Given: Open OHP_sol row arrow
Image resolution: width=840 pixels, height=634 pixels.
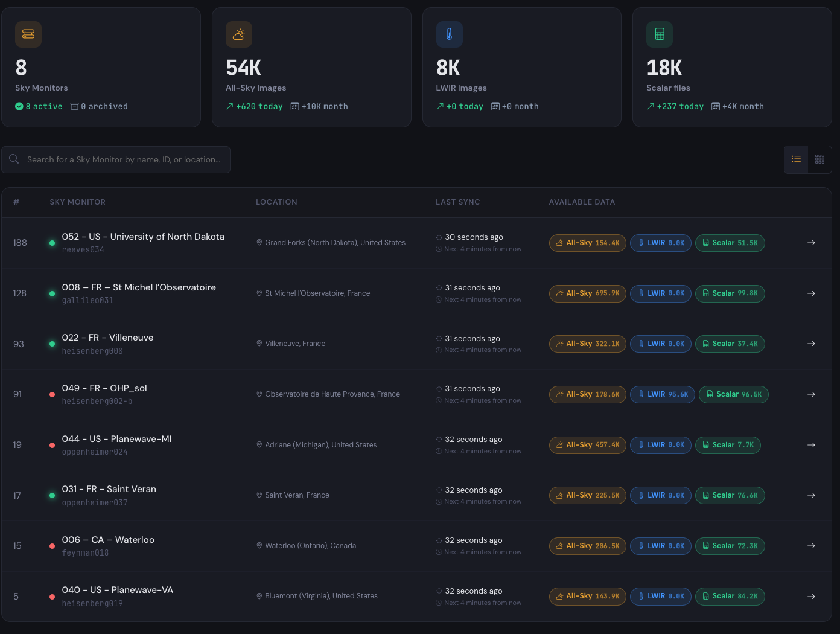Looking at the screenshot, I should 811,394.
